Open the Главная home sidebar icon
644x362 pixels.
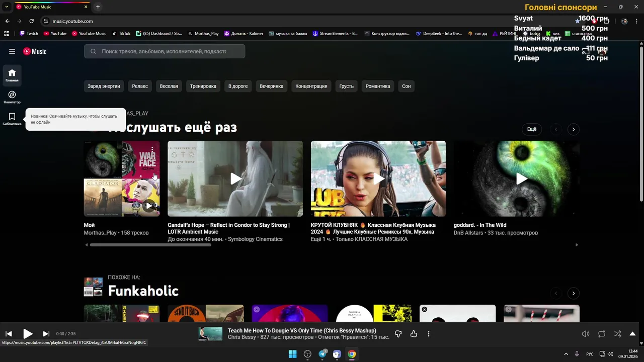(x=12, y=75)
